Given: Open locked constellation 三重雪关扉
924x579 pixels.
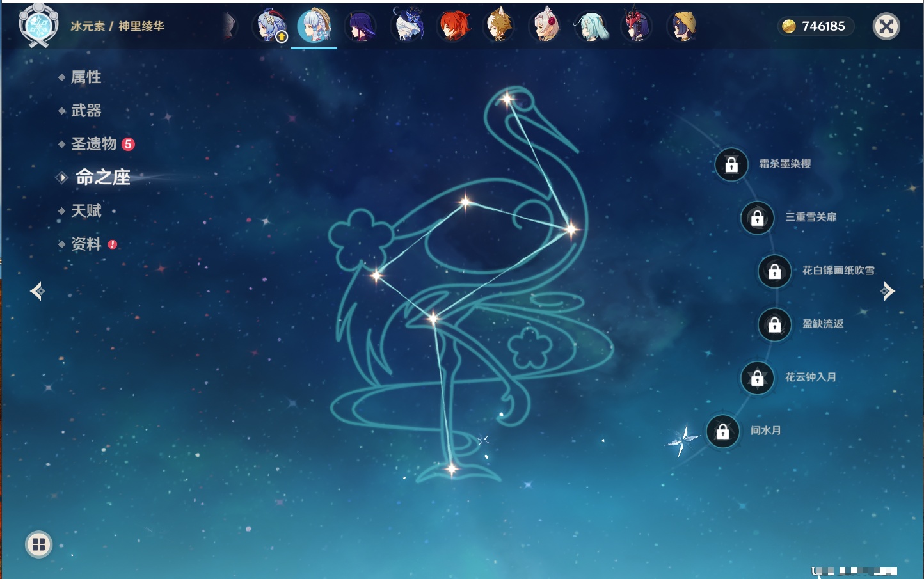Looking at the screenshot, I should (758, 218).
